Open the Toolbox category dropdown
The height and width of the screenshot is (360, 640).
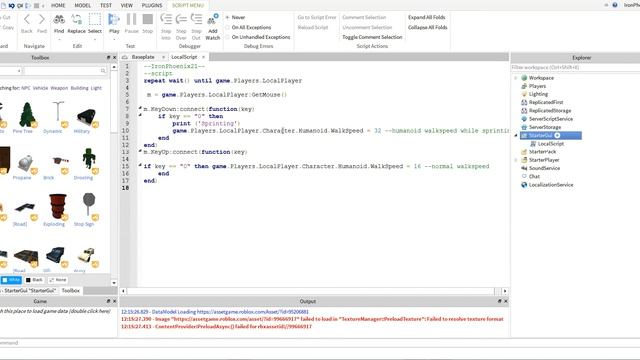19,71
